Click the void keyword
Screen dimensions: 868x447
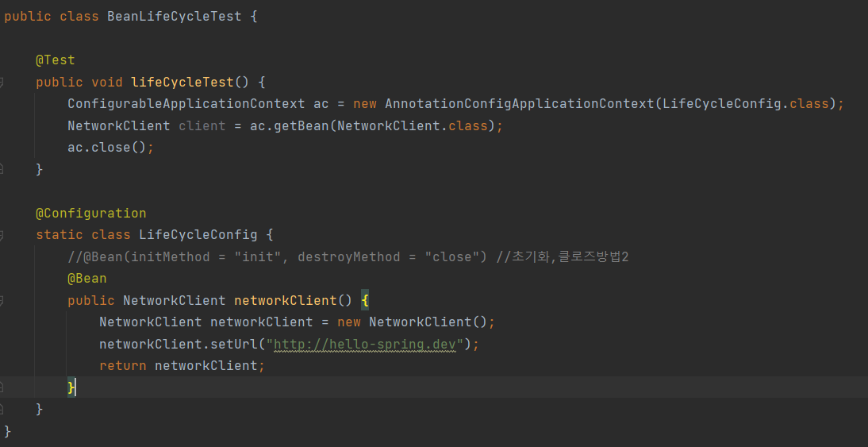pos(107,82)
